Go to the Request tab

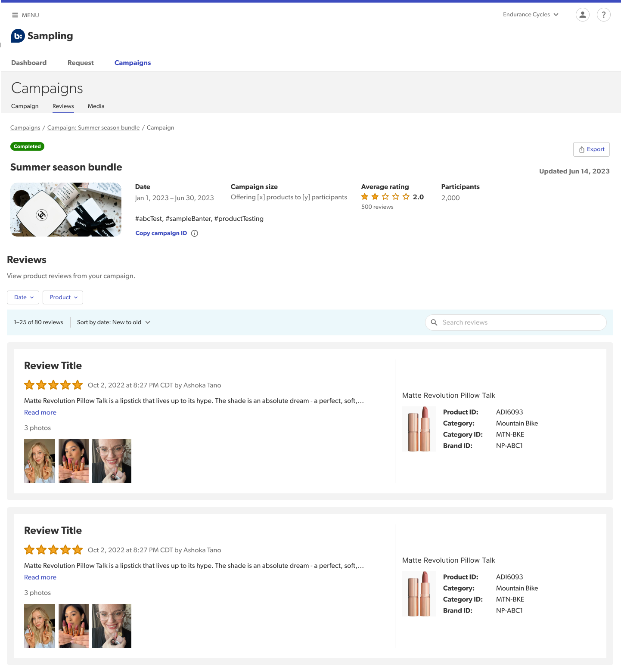click(81, 63)
